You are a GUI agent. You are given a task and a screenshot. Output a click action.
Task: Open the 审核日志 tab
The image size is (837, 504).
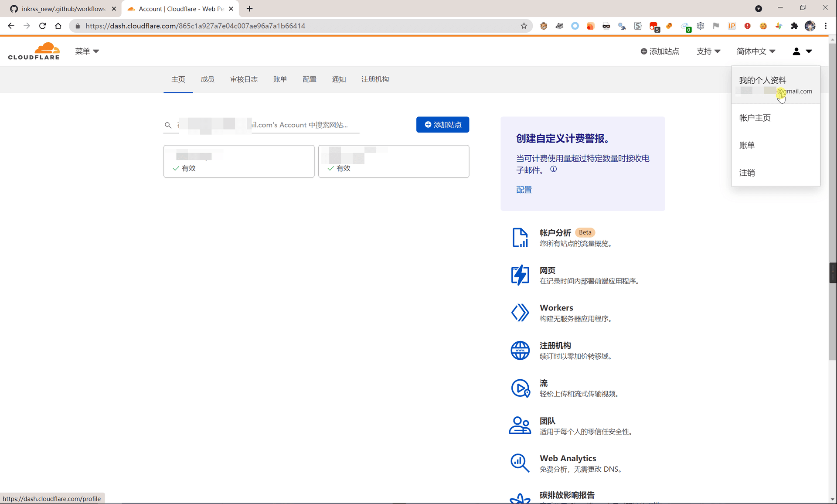pos(244,79)
